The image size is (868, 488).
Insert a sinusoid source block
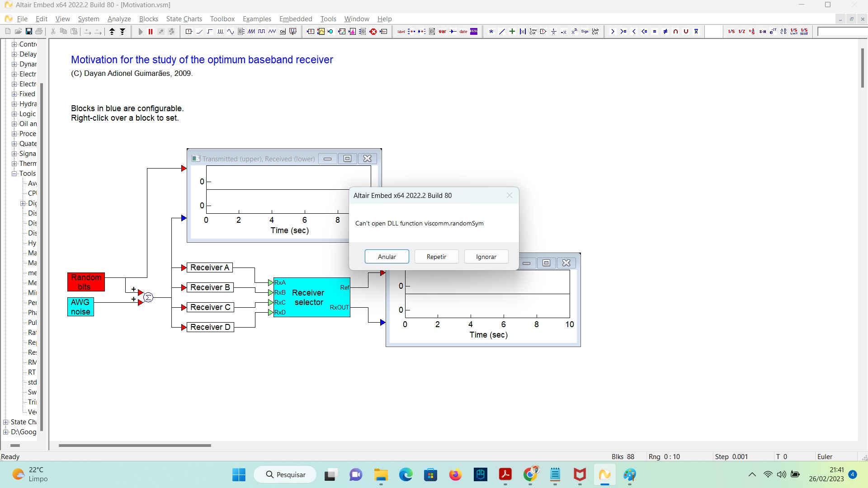click(x=231, y=32)
